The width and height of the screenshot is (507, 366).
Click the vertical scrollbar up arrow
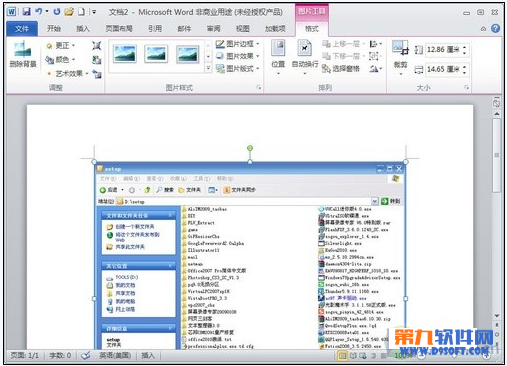pos(497,114)
